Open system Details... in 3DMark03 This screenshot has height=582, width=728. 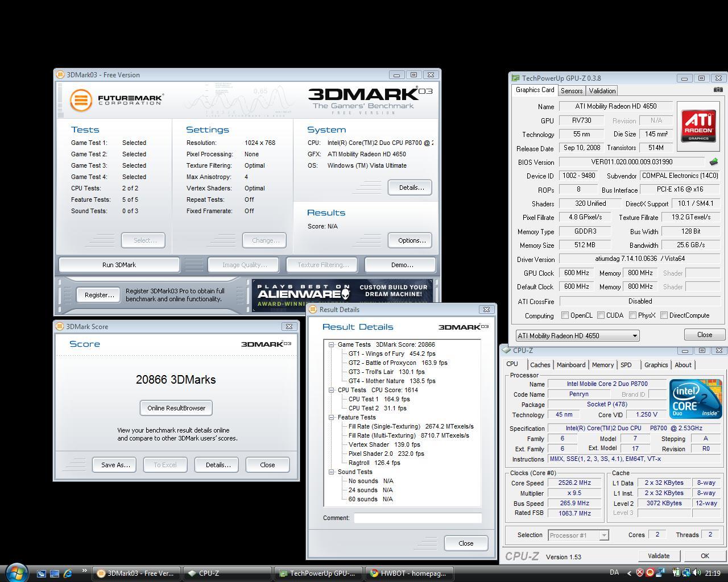pos(411,188)
